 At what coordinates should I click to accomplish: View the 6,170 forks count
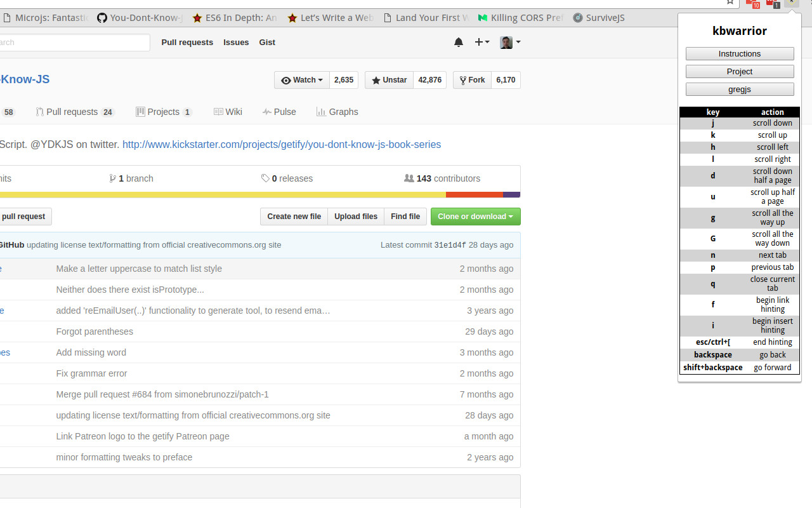[x=506, y=80]
